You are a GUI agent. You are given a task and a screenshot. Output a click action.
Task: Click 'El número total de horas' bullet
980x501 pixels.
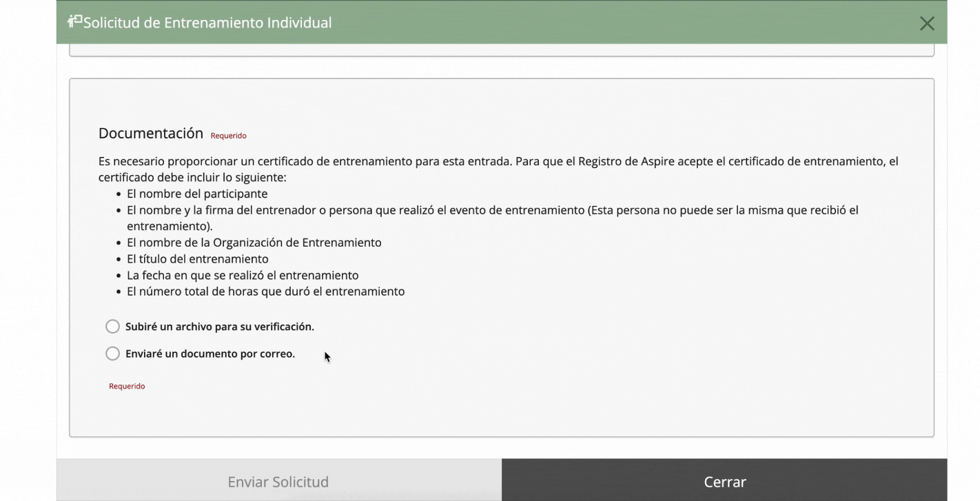point(265,292)
